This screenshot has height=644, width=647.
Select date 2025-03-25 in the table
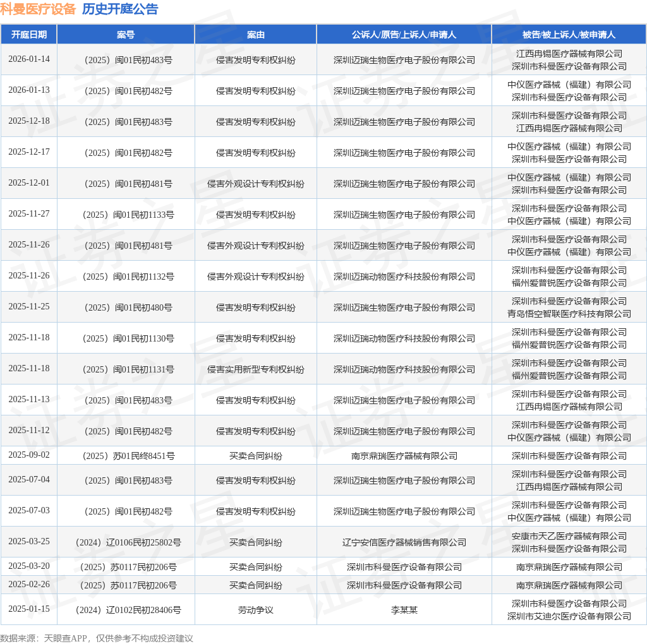pos(29,541)
